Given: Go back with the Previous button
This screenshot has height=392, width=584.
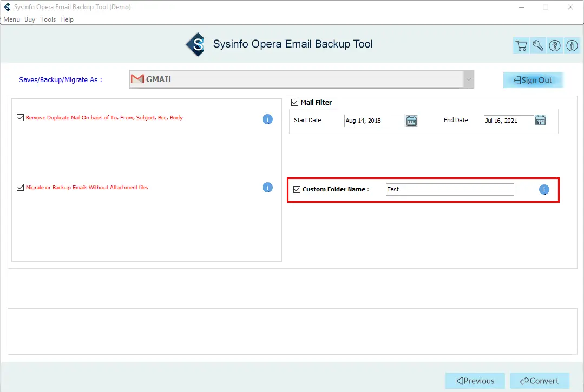Looking at the screenshot, I should (x=475, y=381).
